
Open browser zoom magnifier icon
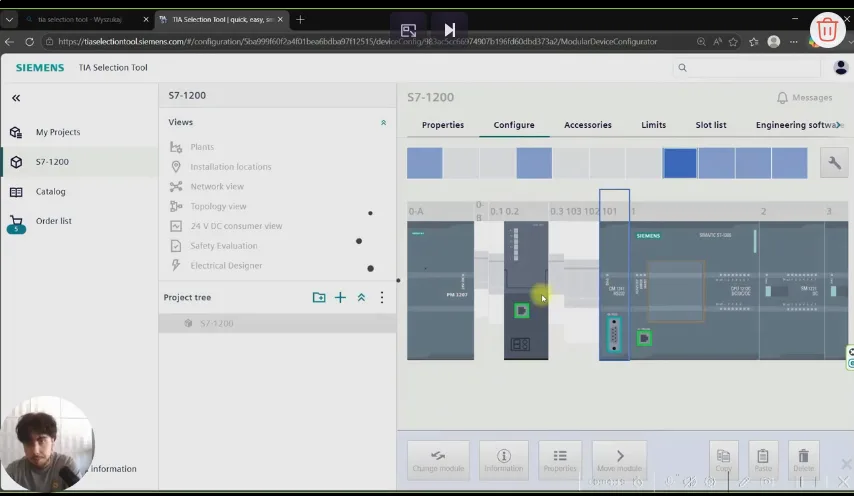701,41
